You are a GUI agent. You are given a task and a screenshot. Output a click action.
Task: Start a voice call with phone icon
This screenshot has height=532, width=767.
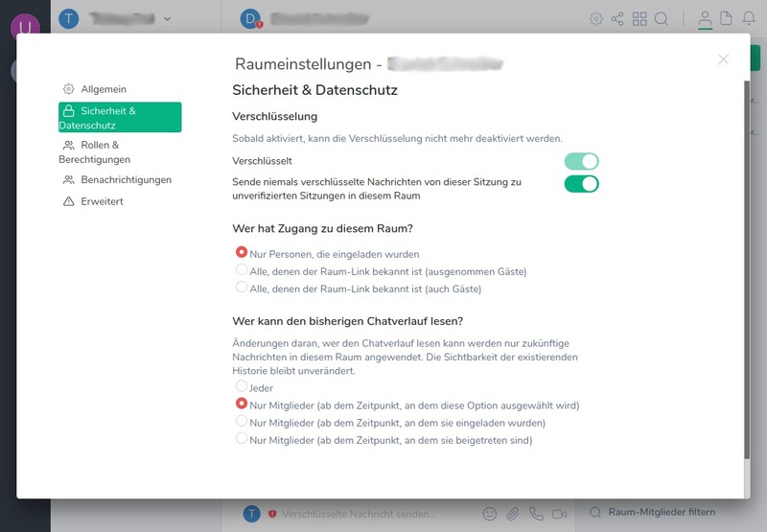536,514
